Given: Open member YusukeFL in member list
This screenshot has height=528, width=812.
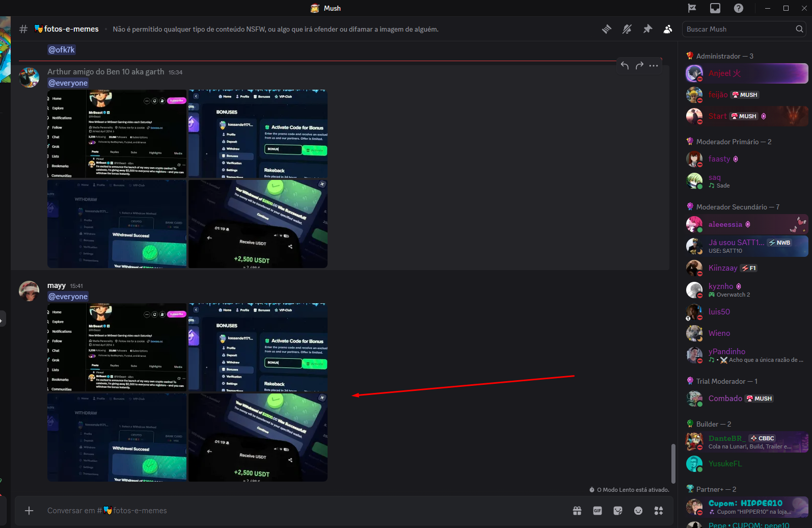Looking at the screenshot, I should pyautogui.click(x=746, y=464).
